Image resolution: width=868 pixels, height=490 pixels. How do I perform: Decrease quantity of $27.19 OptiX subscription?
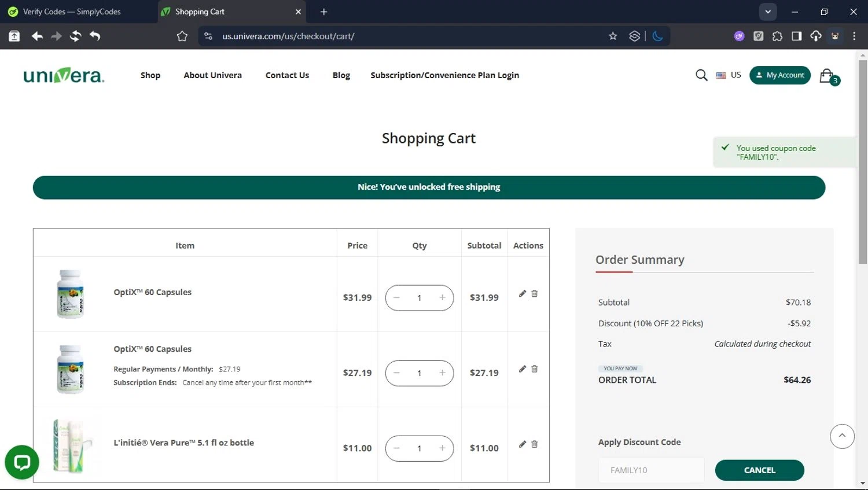(396, 373)
